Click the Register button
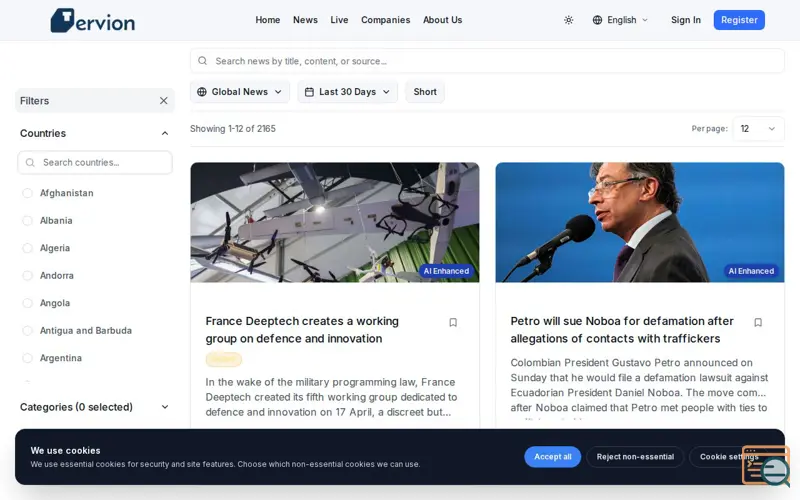Screen dimensions: 800x500 coord(739,20)
